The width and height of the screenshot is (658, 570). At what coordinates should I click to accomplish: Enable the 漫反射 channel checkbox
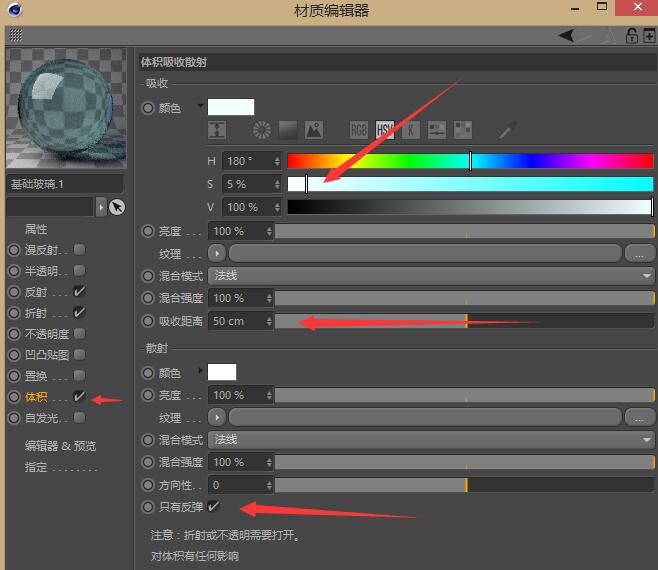tap(79, 250)
